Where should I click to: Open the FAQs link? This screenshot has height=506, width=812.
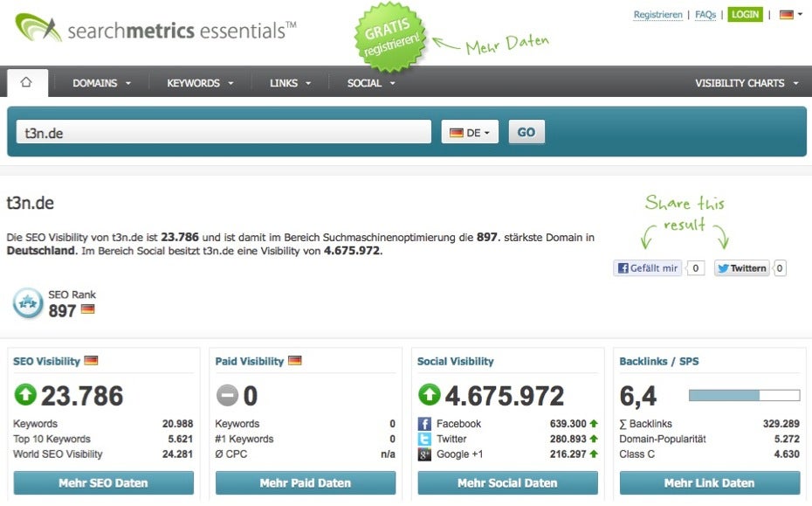[705, 15]
